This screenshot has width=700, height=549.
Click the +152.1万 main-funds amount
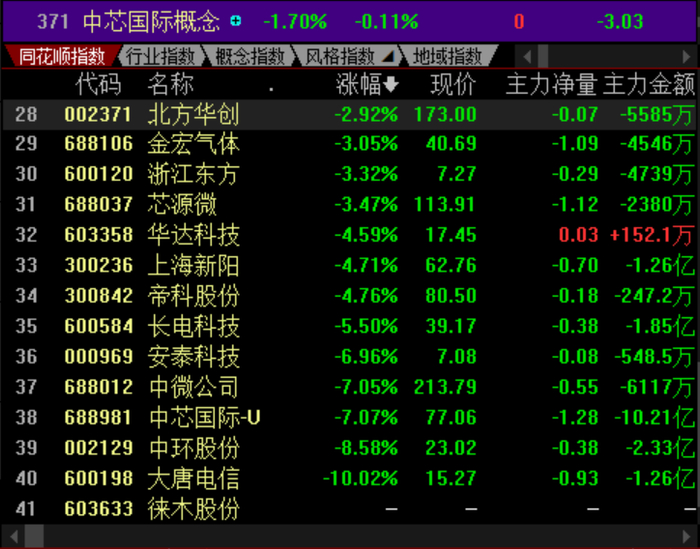(x=651, y=235)
